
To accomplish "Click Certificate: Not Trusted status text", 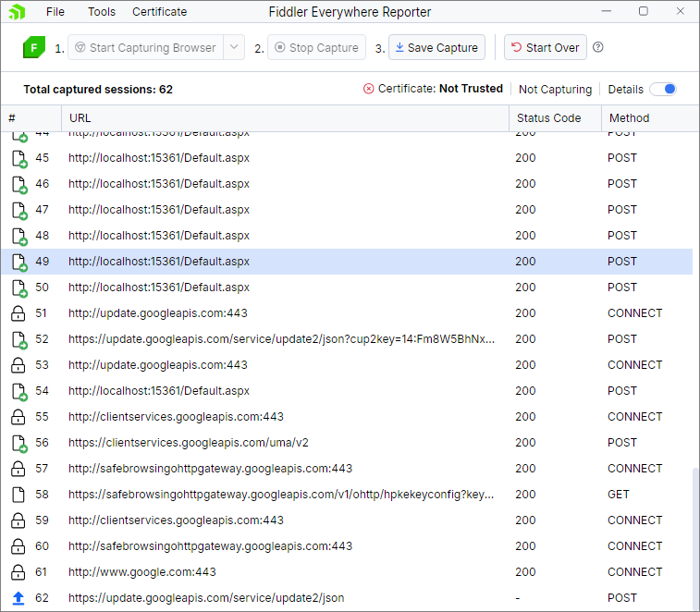I will 440,89.
